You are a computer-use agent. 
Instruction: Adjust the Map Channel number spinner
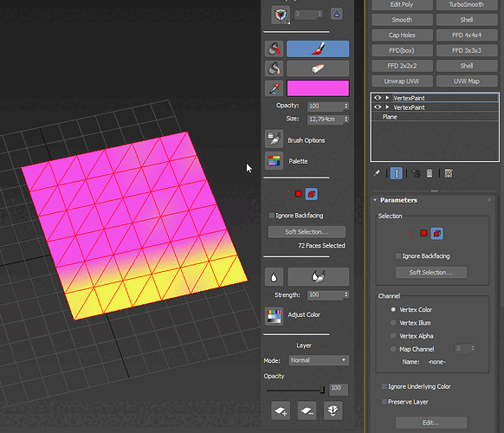473,348
